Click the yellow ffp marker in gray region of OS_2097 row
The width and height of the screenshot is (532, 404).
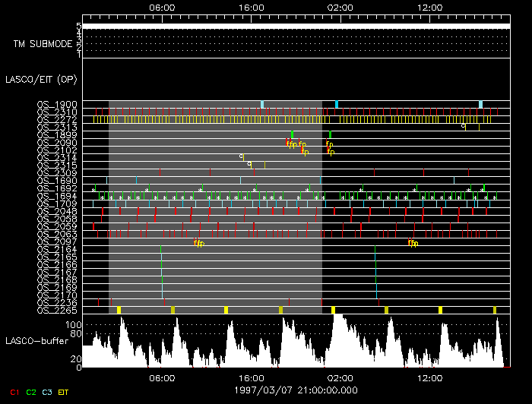[199, 243]
